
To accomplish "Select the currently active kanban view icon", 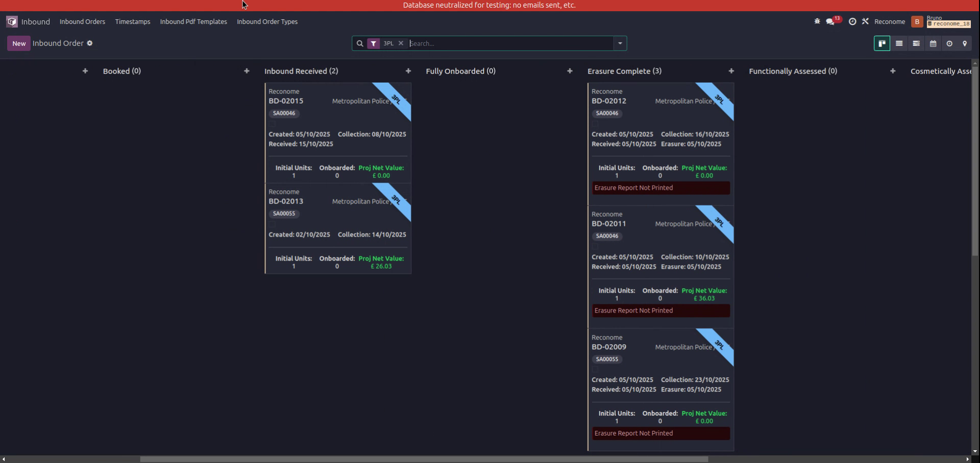I will pyautogui.click(x=882, y=44).
